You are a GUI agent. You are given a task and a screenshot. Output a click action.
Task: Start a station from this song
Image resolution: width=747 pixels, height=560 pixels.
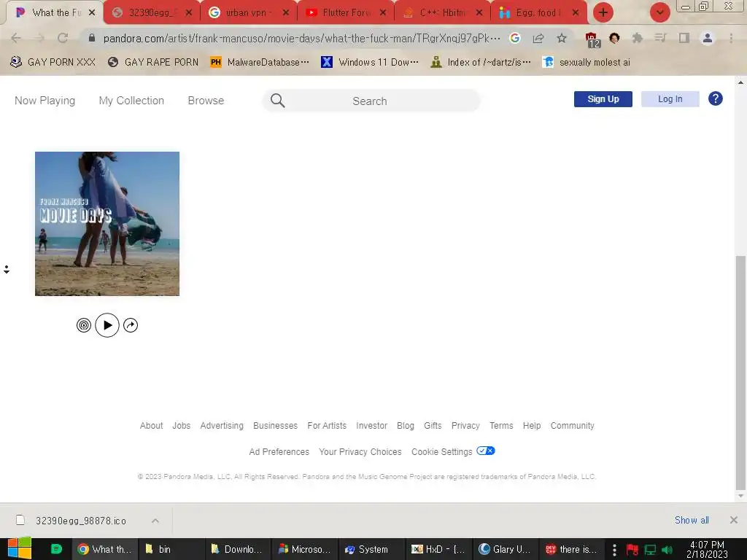(84, 325)
